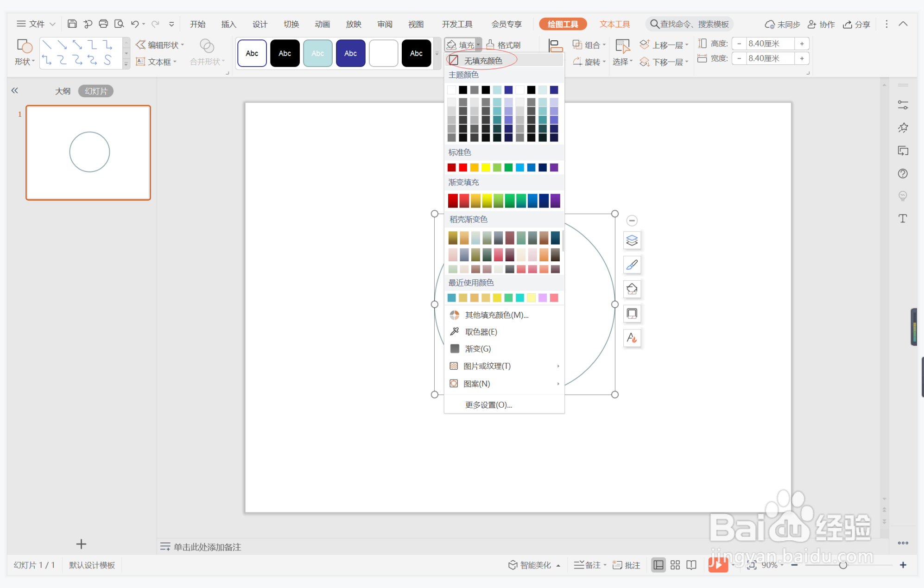Pick the purple gradient fill swatch
This screenshot has width=924, height=588.
[555, 201]
